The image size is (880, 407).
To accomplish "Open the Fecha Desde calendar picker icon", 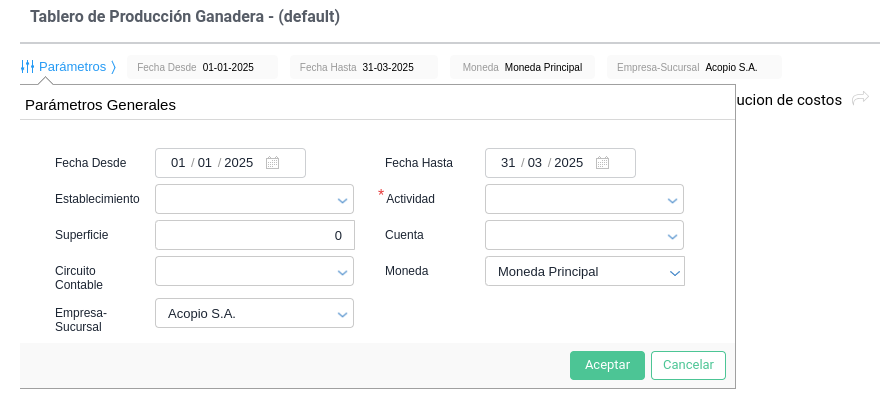I will point(272,163).
